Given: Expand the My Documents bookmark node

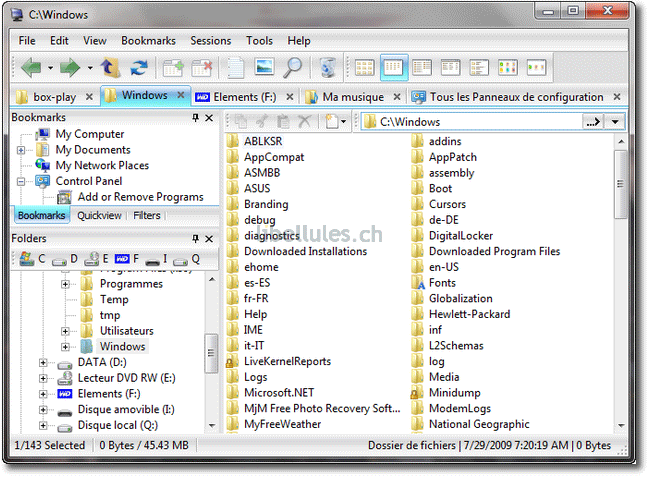Looking at the screenshot, I should (21, 150).
